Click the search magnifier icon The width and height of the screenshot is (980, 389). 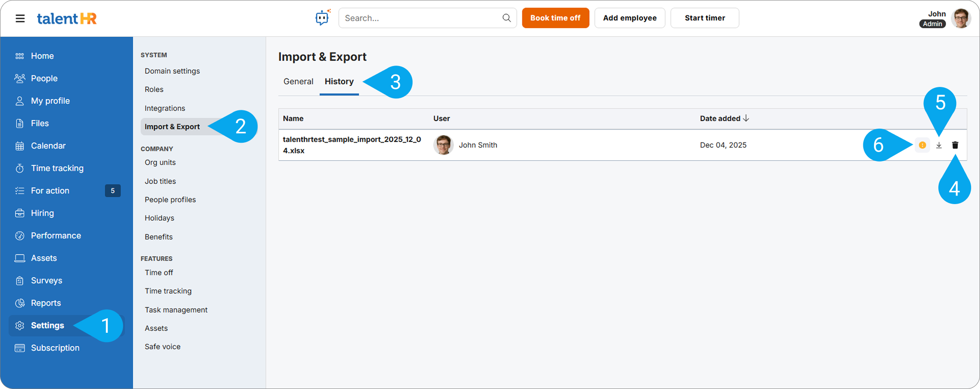click(x=506, y=18)
